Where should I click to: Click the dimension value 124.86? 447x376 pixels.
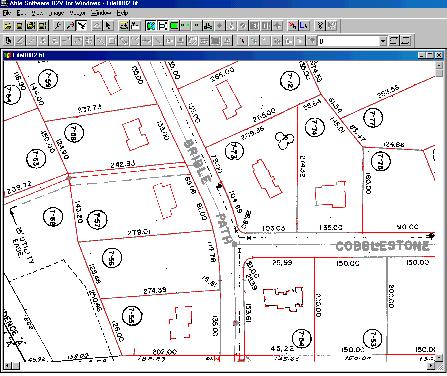[x=394, y=145]
